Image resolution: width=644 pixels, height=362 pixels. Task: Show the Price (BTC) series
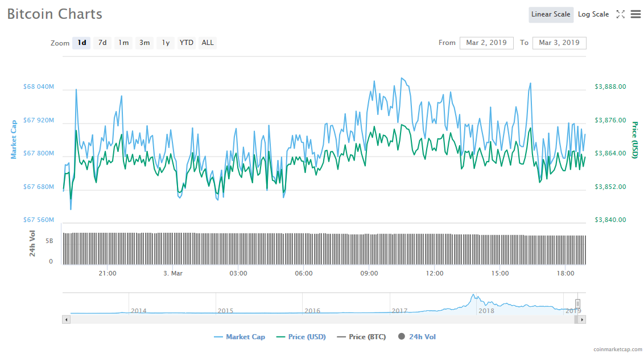click(x=361, y=337)
